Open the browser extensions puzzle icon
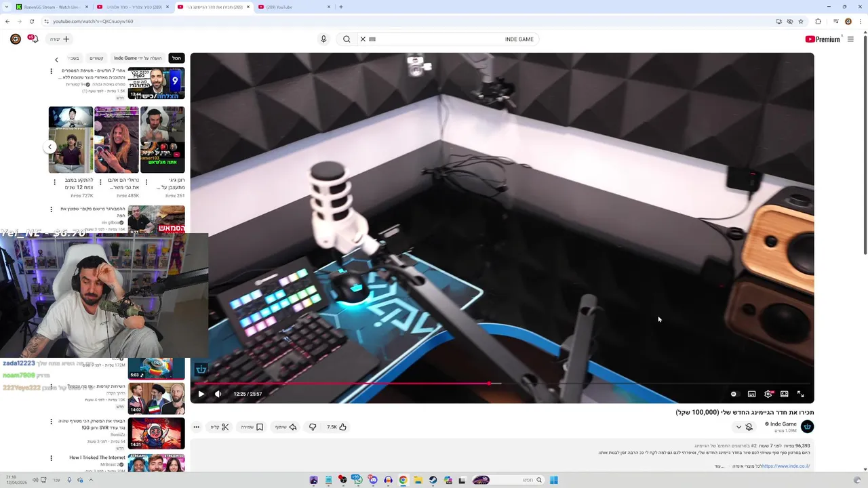Image resolution: width=868 pixels, height=488 pixels. (x=818, y=21)
